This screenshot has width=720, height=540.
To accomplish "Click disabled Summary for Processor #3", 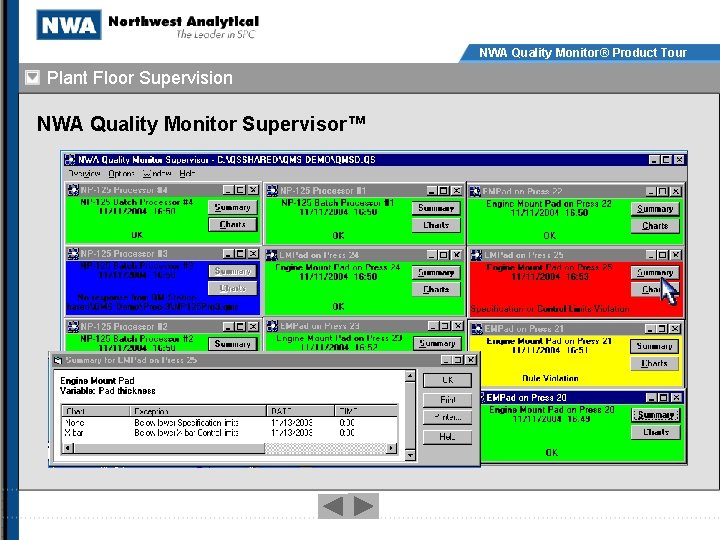I will coord(233,271).
